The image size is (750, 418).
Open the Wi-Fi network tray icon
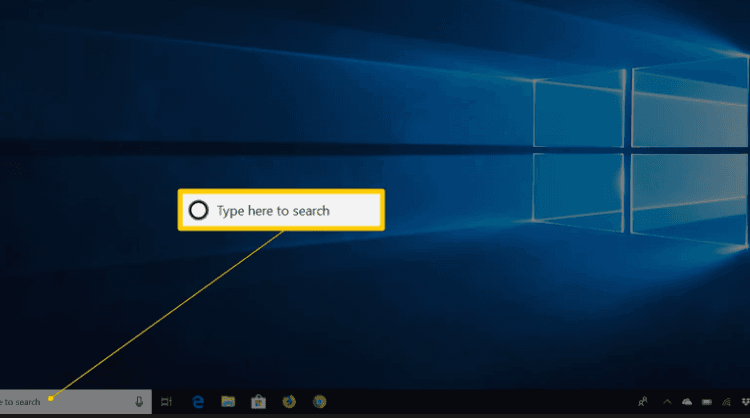pyautogui.click(x=727, y=402)
